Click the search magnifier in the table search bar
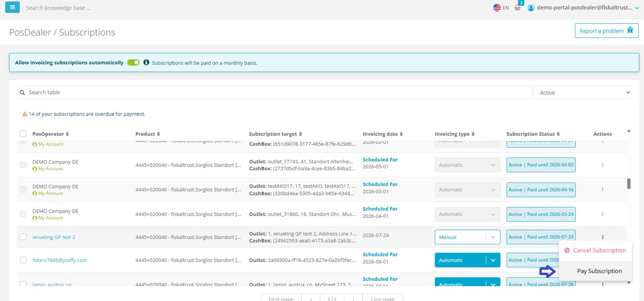Viewport: 644px width, 301px height. coord(22,92)
